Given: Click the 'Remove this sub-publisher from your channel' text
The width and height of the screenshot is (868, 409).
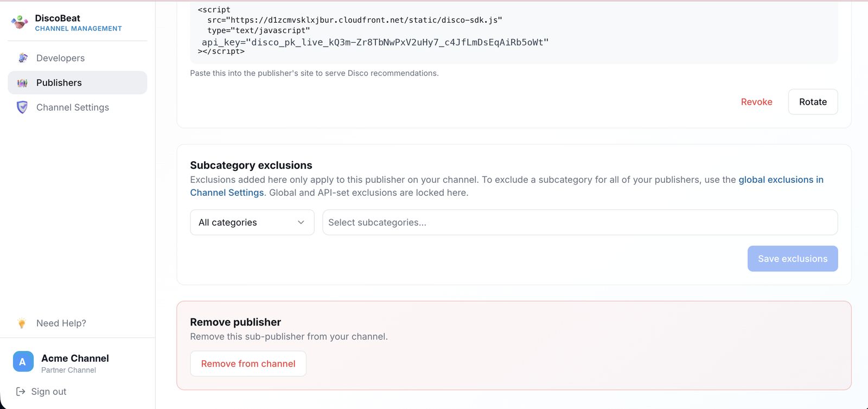Looking at the screenshot, I should tap(289, 337).
